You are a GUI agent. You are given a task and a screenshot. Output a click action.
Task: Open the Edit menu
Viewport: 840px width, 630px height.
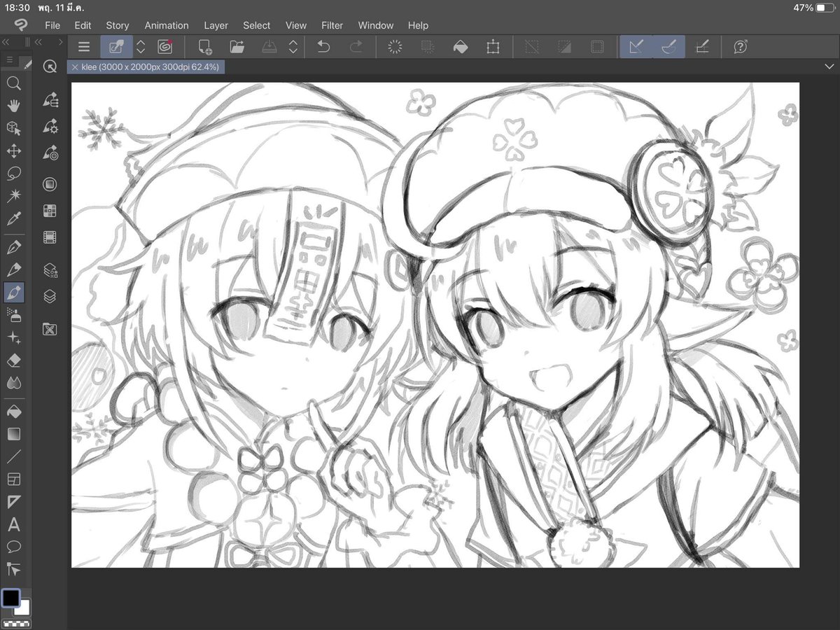pos(83,25)
